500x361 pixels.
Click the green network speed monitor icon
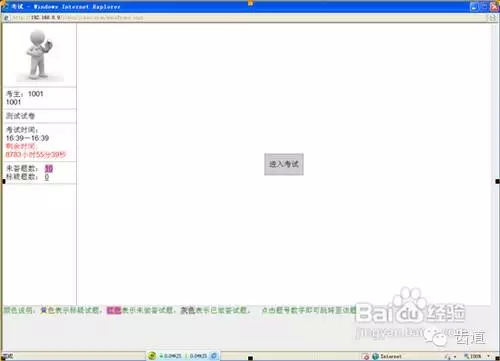(152, 356)
